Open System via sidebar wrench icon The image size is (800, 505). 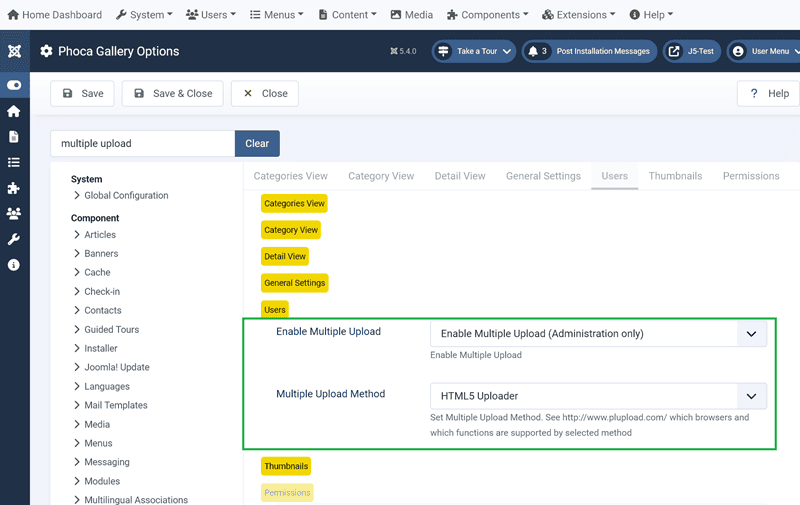14,239
